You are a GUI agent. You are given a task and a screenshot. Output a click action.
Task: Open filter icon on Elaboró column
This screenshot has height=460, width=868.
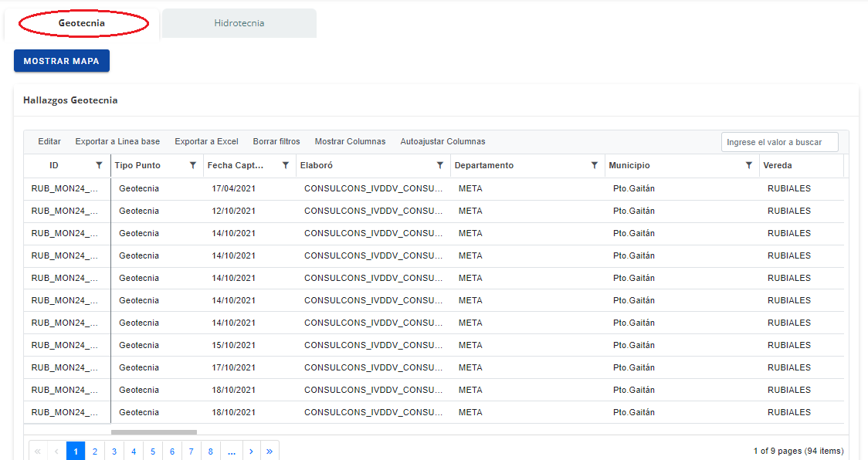click(x=440, y=165)
